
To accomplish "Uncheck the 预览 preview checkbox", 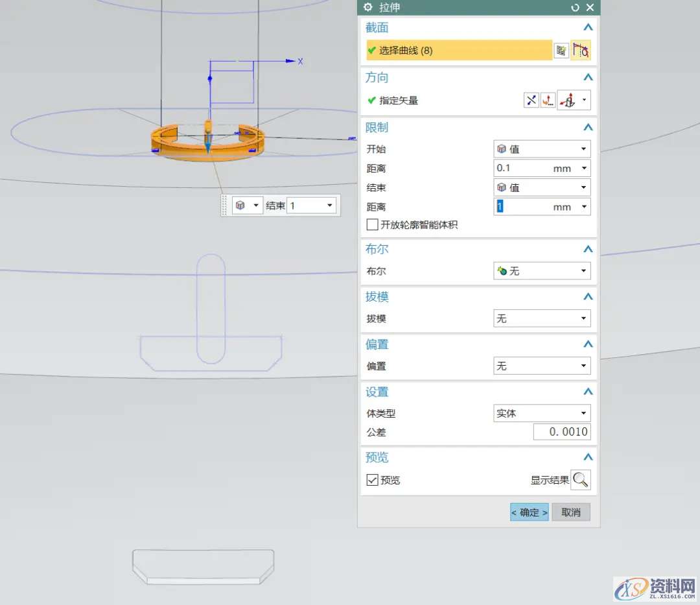I will (372, 480).
